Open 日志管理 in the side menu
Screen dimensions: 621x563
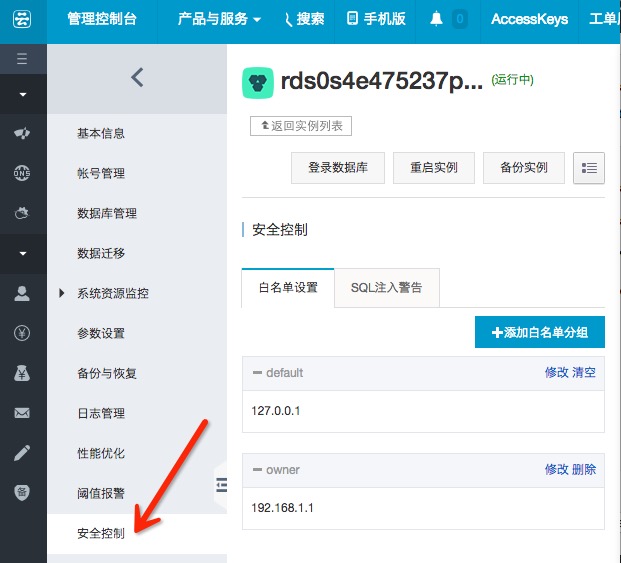point(101,413)
